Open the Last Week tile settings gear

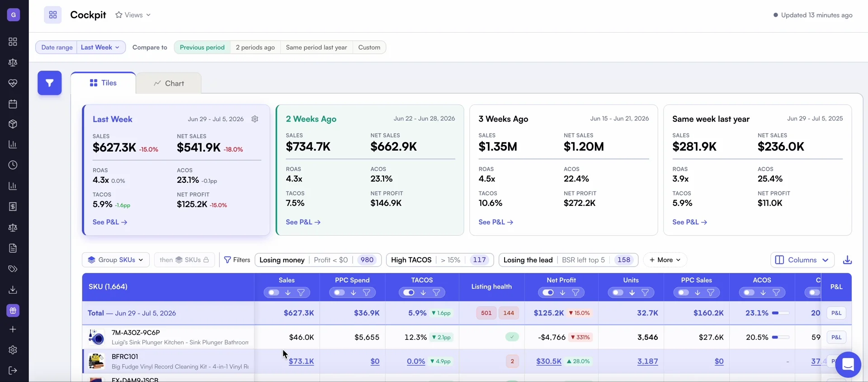point(255,119)
